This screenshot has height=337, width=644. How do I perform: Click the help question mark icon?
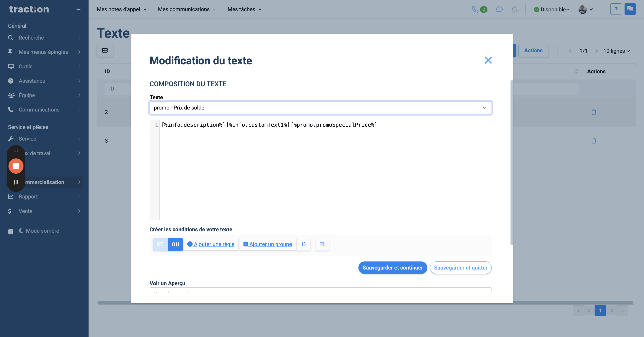coord(616,9)
